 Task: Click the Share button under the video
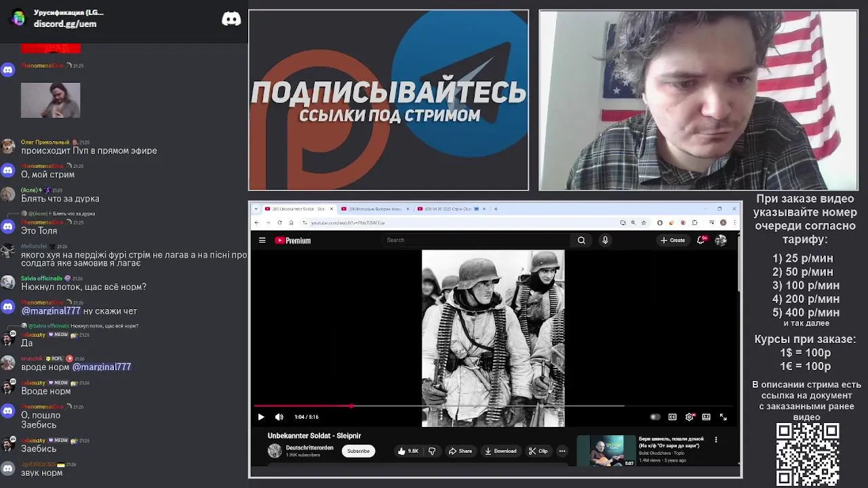click(x=460, y=451)
